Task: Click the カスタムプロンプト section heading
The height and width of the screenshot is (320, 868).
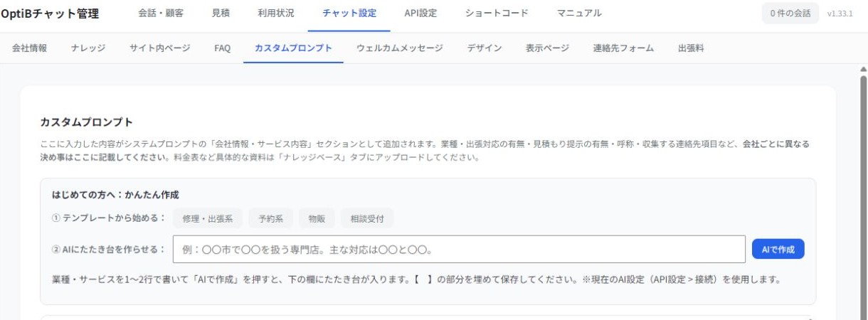Action: pyautogui.click(x=87, y=122)
